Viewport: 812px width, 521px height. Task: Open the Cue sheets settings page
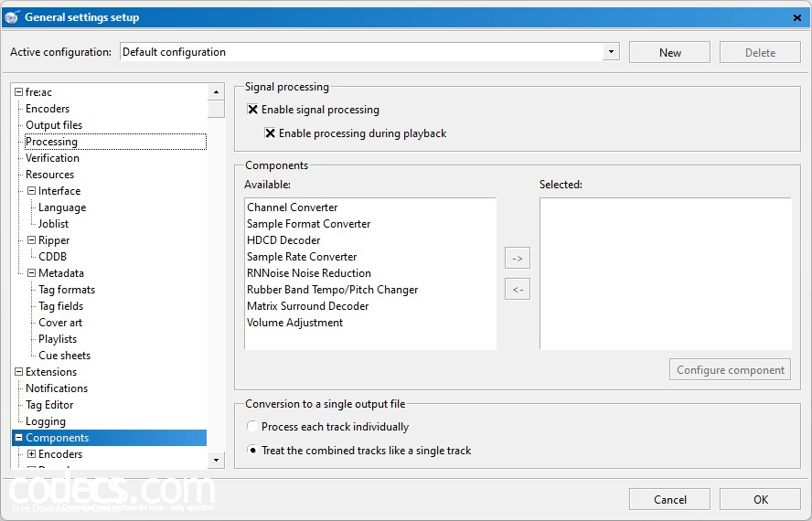click(x=64, y=356)
